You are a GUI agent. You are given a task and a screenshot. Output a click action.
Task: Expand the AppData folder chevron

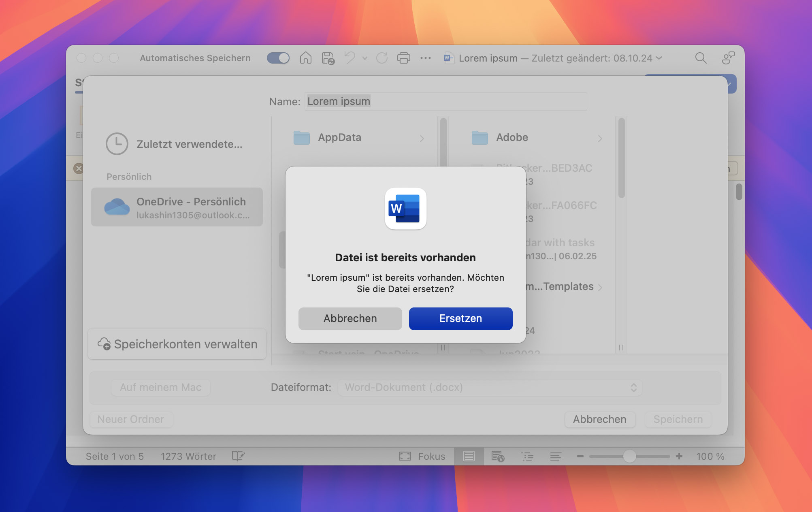coord(422,139)
